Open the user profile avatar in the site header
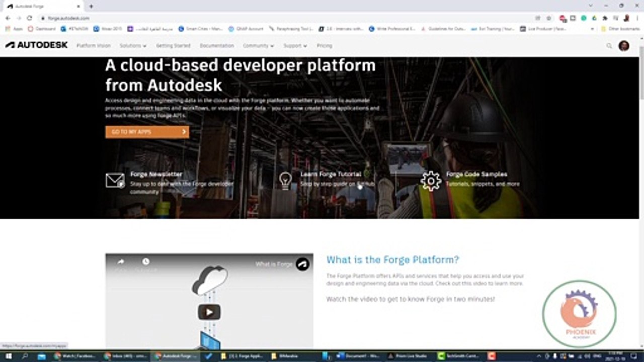The width and height of the screenshot is (644, 362). pyautogui.click(x=624, y=46)
